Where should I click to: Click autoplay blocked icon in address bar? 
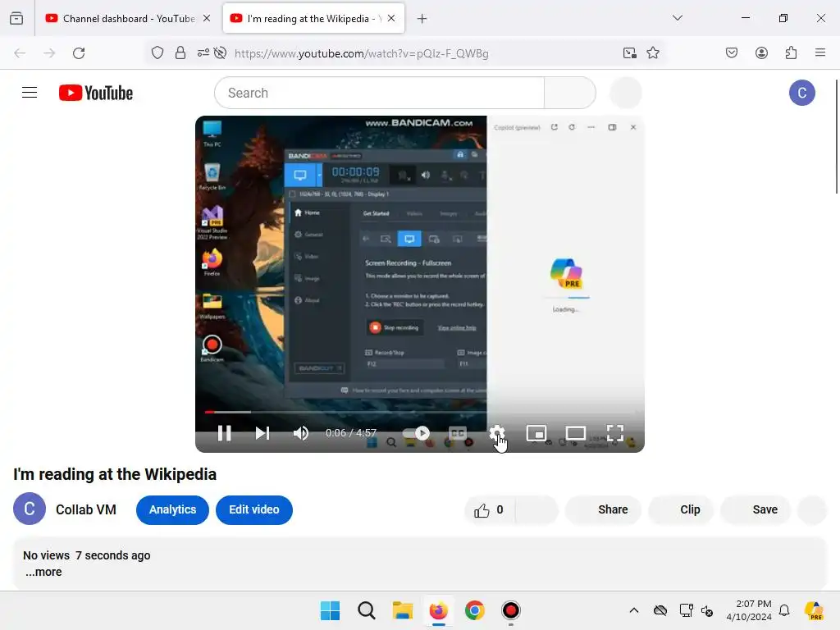(x=220, y=52)
